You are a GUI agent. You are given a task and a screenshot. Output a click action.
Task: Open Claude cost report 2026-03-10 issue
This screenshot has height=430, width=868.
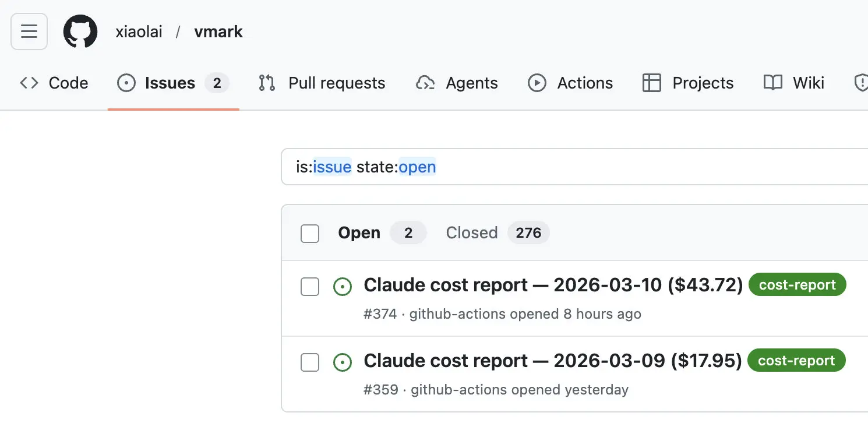[553, 285]
